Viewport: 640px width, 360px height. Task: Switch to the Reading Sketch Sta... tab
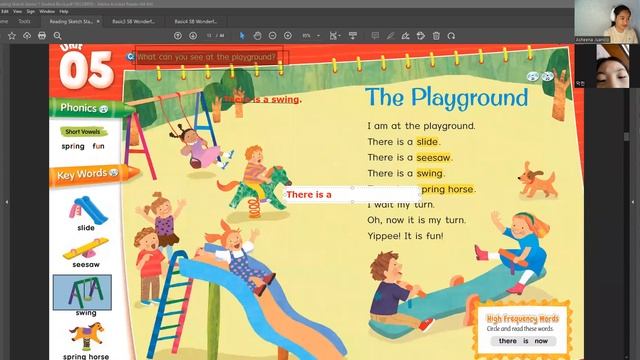(71, 21)
